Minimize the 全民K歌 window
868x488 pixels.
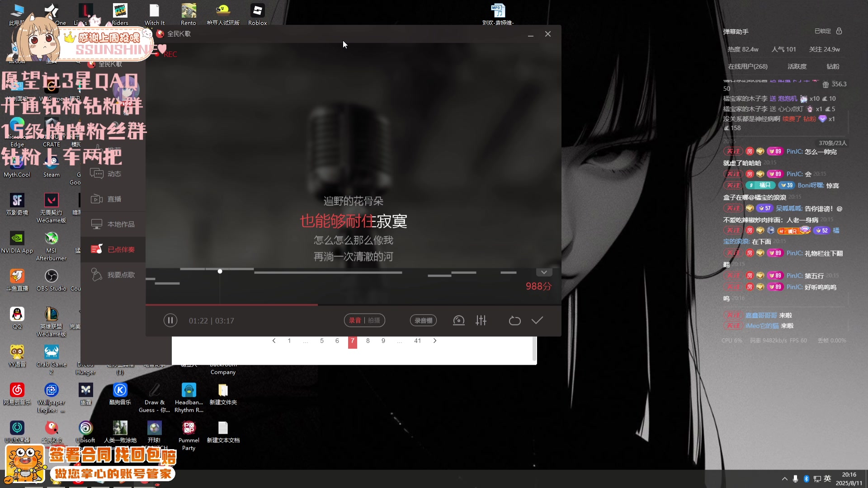[x=531, y=34]
